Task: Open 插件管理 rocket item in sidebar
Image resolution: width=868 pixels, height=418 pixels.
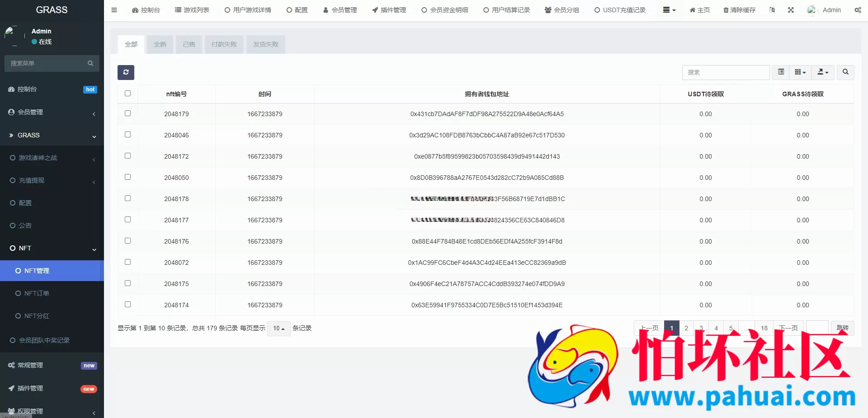Action: (x=52, y=388)
